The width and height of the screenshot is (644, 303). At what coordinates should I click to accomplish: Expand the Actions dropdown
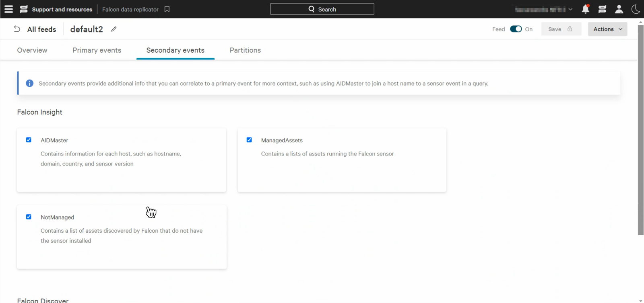[x=607, y=29]
